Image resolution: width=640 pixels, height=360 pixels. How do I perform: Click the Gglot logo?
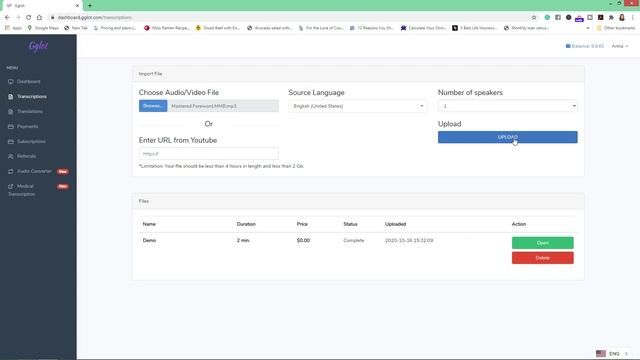point(38,46)
